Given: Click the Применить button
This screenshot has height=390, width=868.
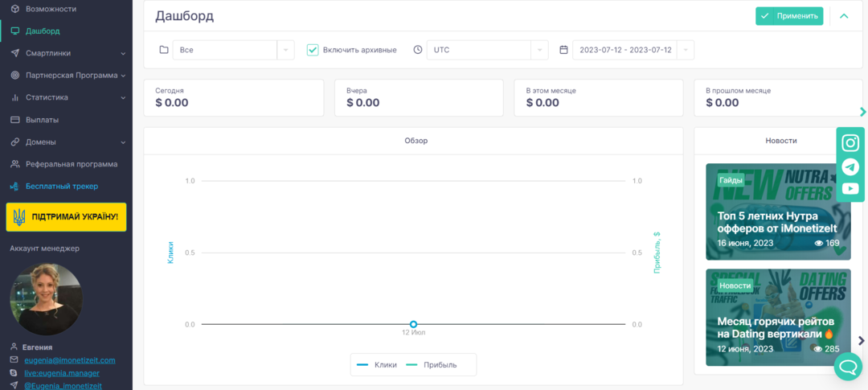Looking at the screenshot, I should tap(788, 16).
